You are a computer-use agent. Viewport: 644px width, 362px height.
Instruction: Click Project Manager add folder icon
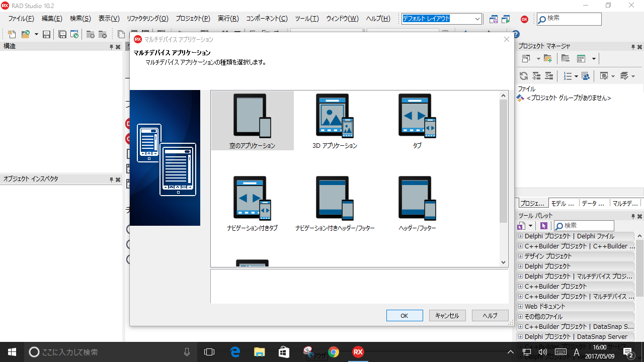tap(548, 59)
